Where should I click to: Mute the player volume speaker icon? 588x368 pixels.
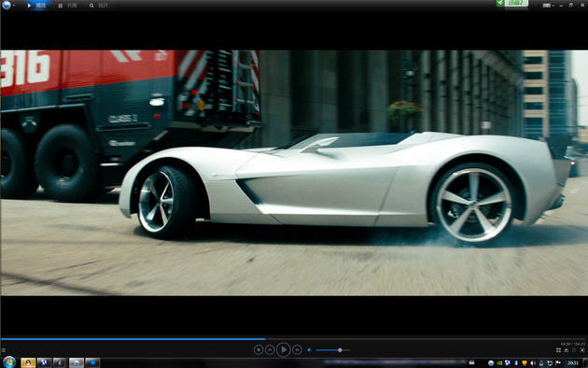[x=309, y=350]
